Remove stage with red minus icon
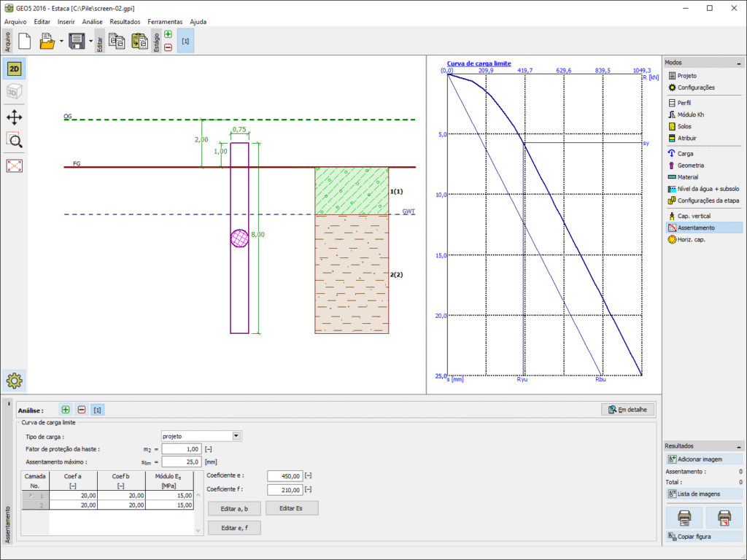Image resolution: width=747 pixels, height=560 pixels. tap(169, 47)
